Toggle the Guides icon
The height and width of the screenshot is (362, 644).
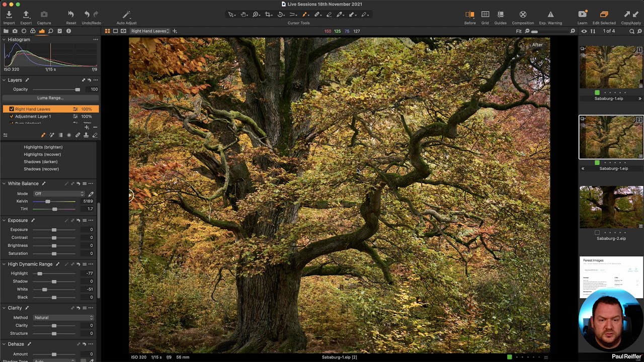tap(501, 15)
